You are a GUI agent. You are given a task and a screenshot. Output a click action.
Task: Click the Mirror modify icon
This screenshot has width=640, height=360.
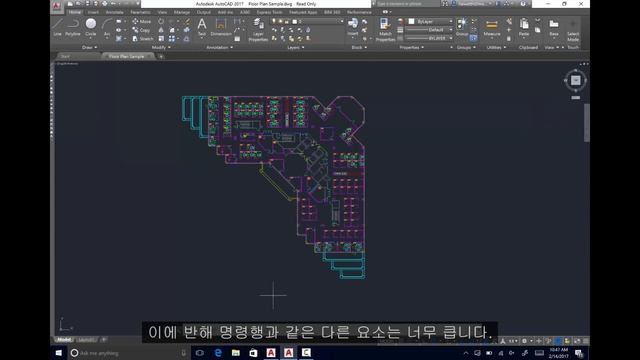161,30
